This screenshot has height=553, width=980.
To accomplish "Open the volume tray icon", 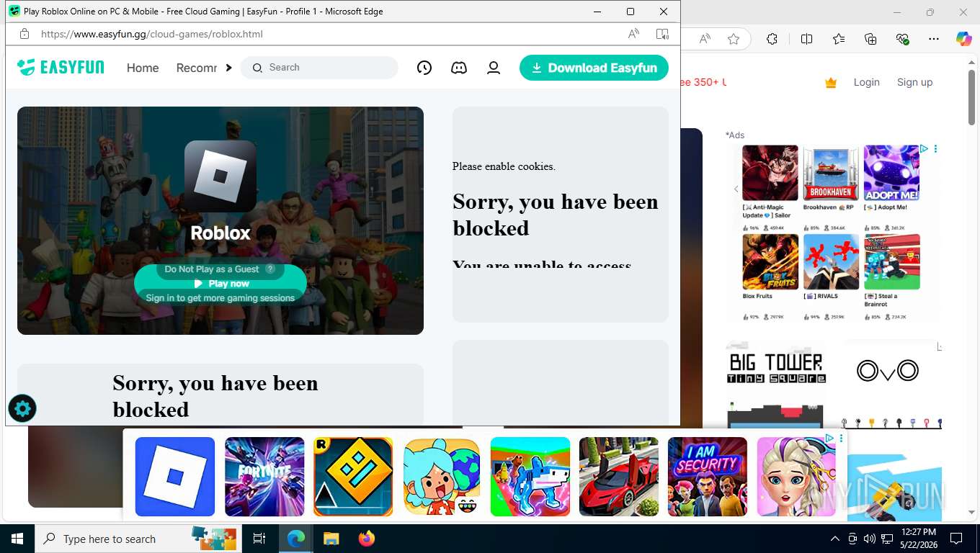I will (x=870, y=539).
